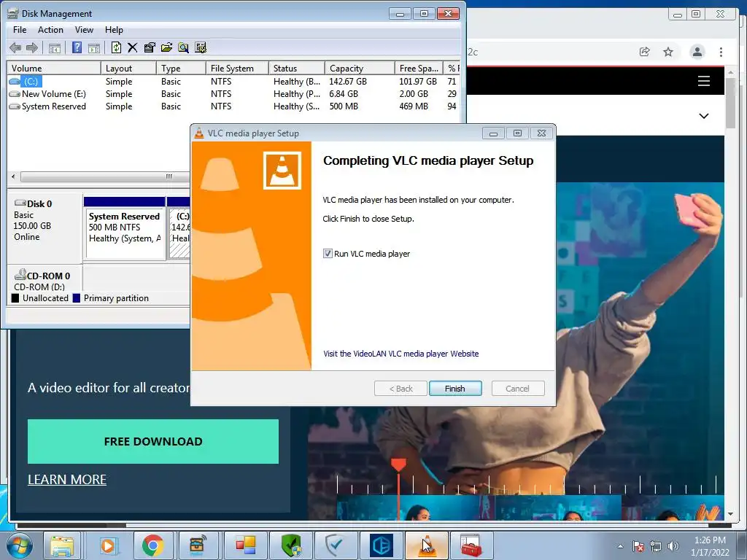
Task: Select the (C:) volume row
Action: 233,82
